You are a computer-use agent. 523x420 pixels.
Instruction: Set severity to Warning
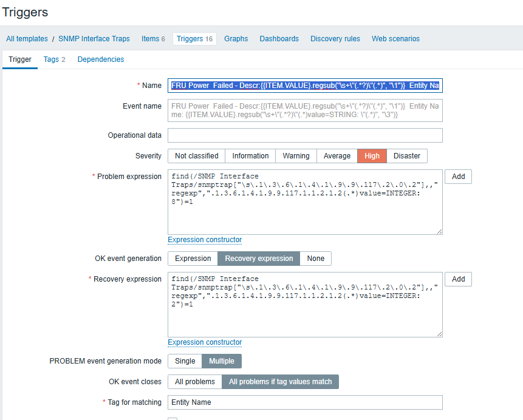pos(296,156)
